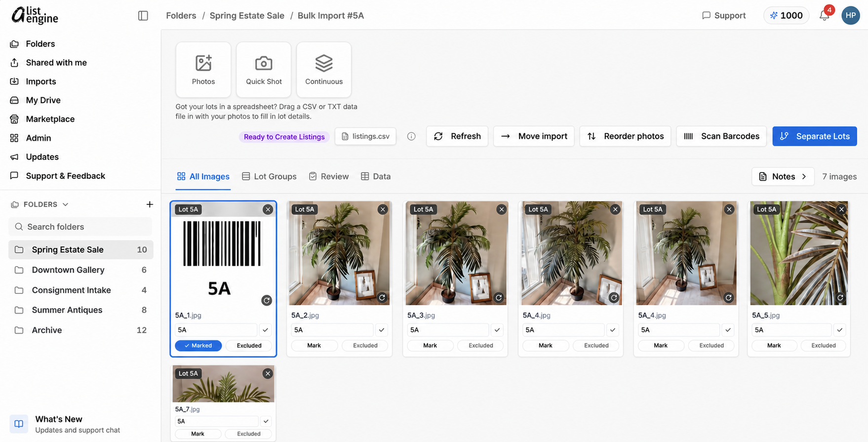Click the 1000 credits badge
Viewport: 868px width, 442px height.
786,15
